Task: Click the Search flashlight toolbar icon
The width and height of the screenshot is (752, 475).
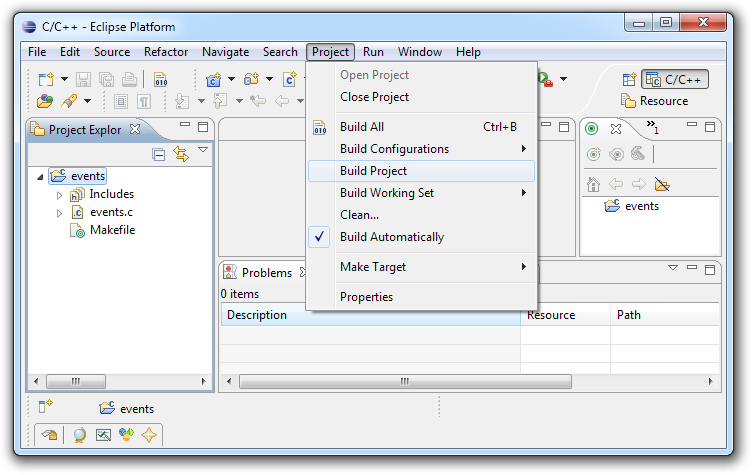Action: click(70, 101)
